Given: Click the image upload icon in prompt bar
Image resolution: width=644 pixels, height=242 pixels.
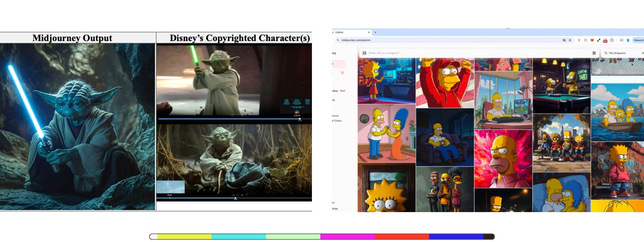Looking at the screenshot, I should (x=364, y=53).
